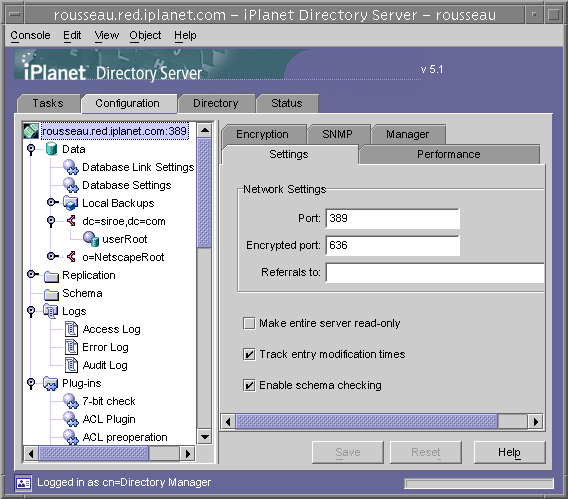Click the Replication folder icon
Image resolution: width=568 pixels, height=499 pixels.
point(51,276)
